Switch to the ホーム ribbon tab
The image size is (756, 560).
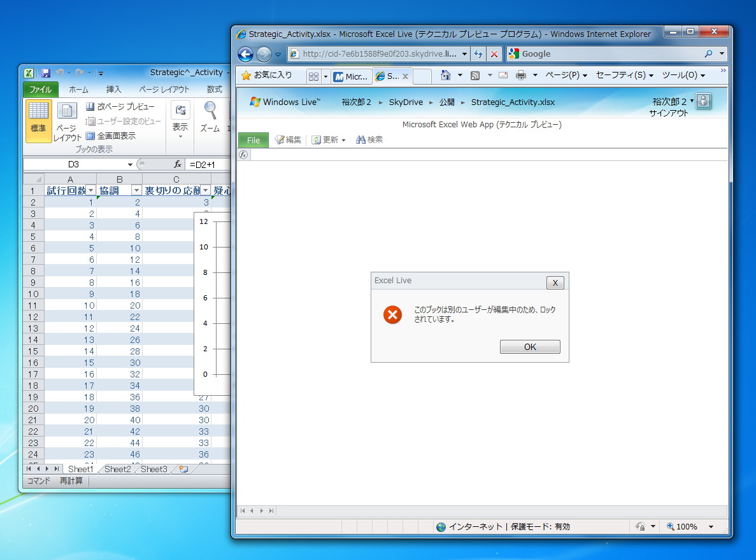point(78,89)
